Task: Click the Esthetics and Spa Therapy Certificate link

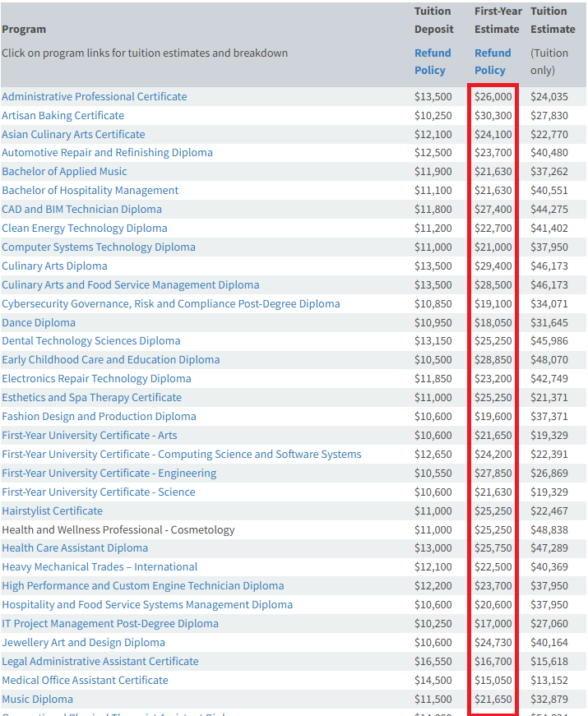Action: (91, 398)
